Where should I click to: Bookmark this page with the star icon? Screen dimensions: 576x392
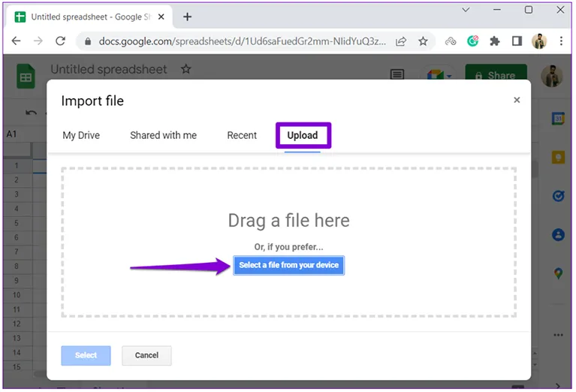[x=423, y=41]
